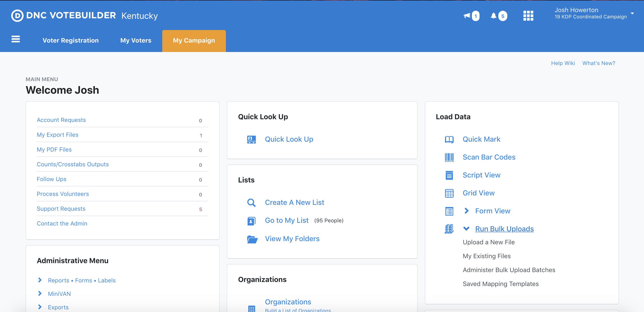Open the bell notifications icon
Screen dimensions: 644x312
tap(493, 16)
